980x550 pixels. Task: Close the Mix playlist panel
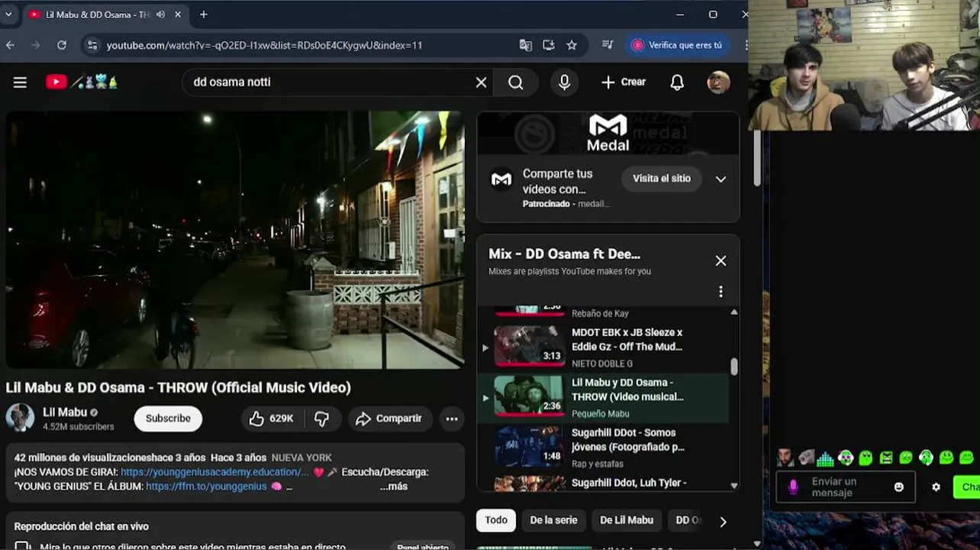[720, 261]
